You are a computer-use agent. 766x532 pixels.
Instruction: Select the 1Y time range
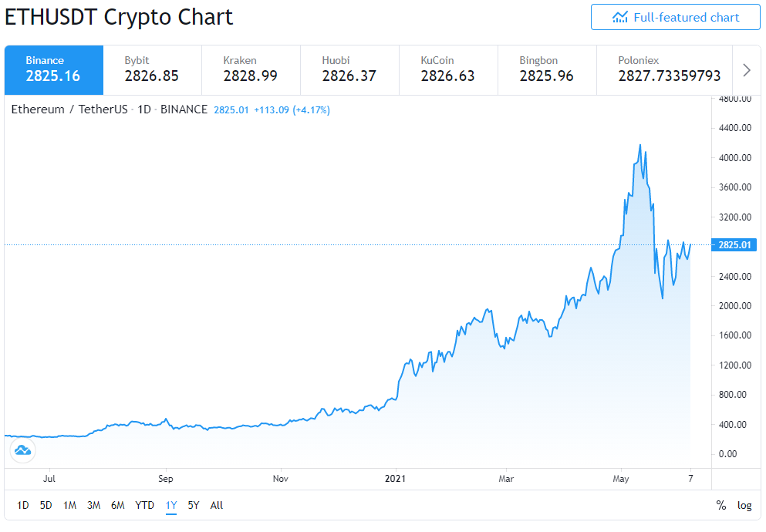(x=171, y=505)
